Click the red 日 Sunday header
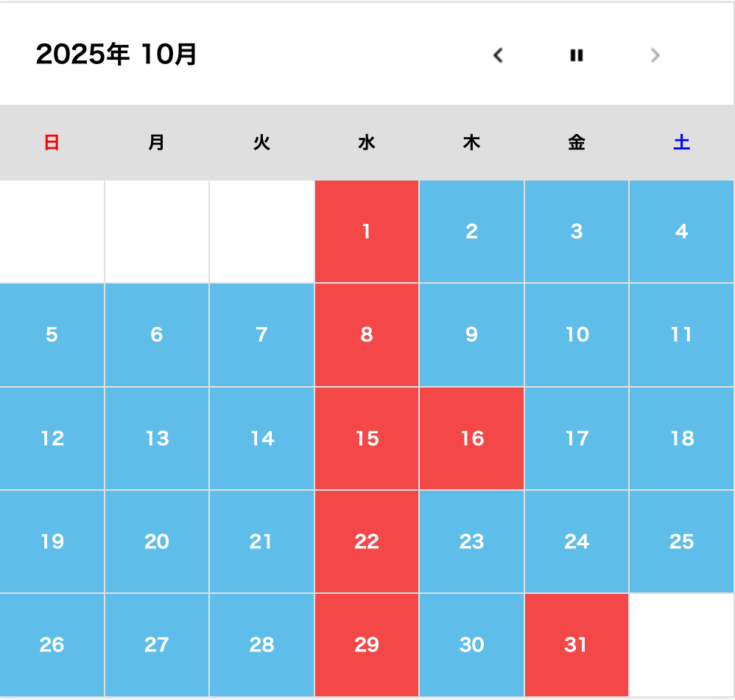 pyautogui.click(x=52, y=142)
